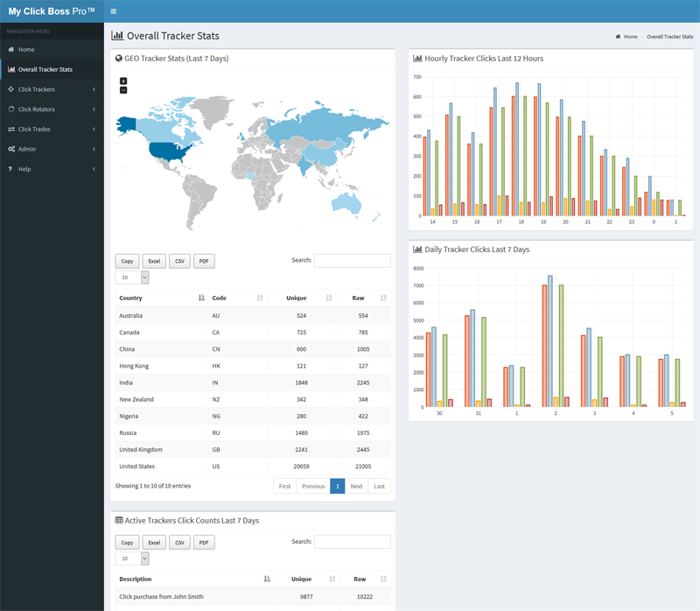
Task: Open GEO table page length dropdown
Action: coord(132,277)
